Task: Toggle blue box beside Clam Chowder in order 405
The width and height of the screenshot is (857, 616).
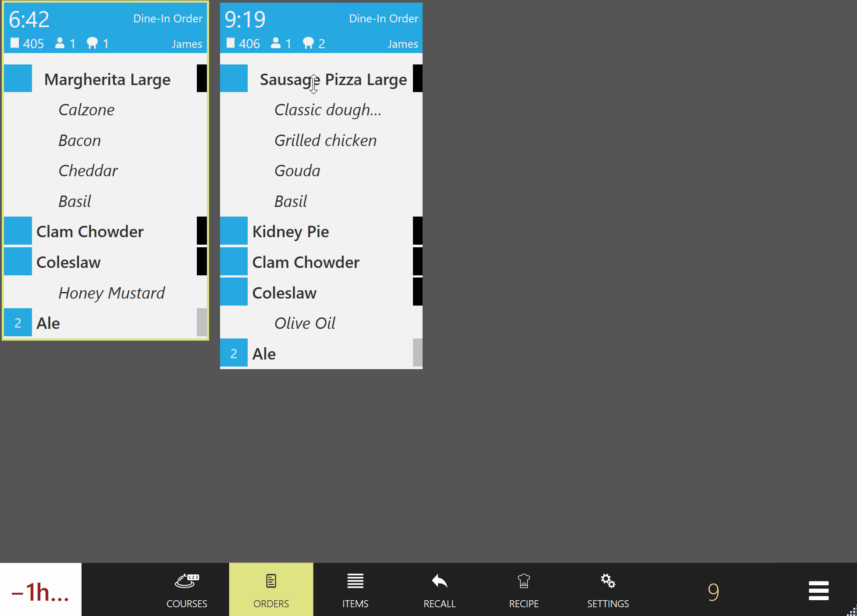Action: click(x=18, y=231)
